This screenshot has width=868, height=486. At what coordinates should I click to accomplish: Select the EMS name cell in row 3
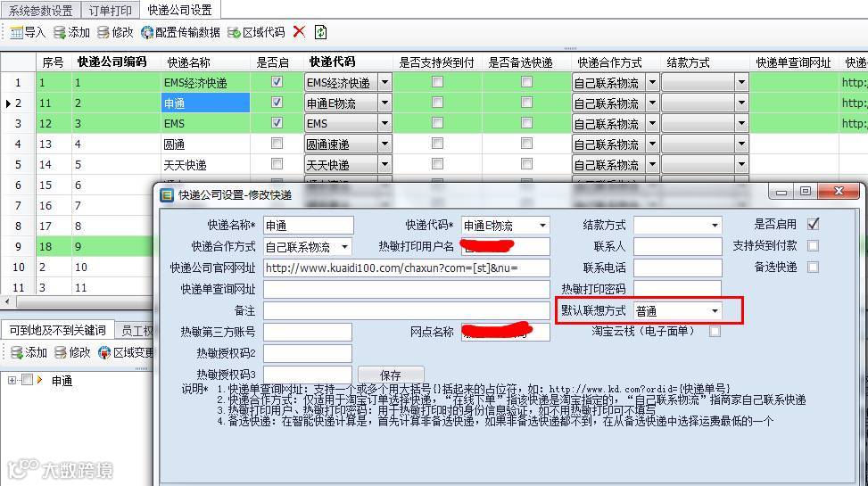[x=205, y=123]
